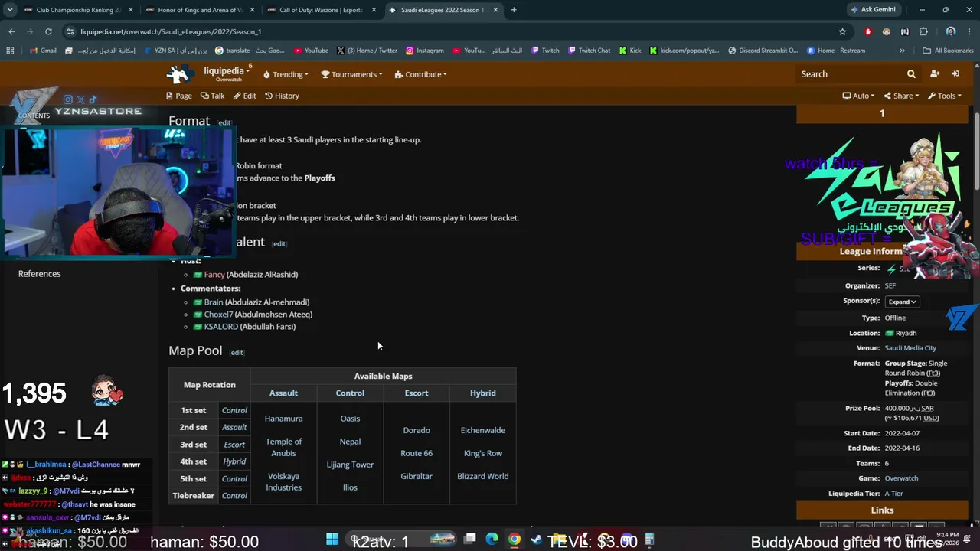The height and width of the screenshot is (551, 980).
Task: Open the Edit tab
Action: [x=245, y=96]
